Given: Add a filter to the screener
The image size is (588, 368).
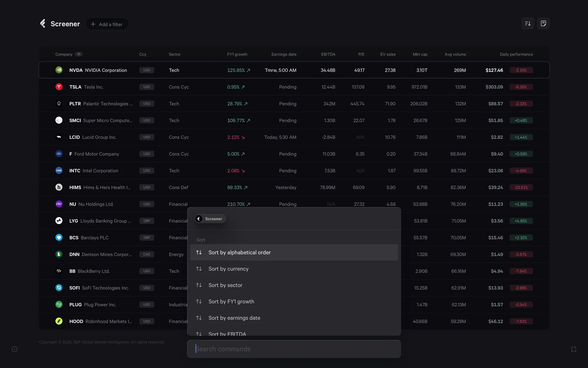Looking at the screenshot, I should tap(107, 24).
